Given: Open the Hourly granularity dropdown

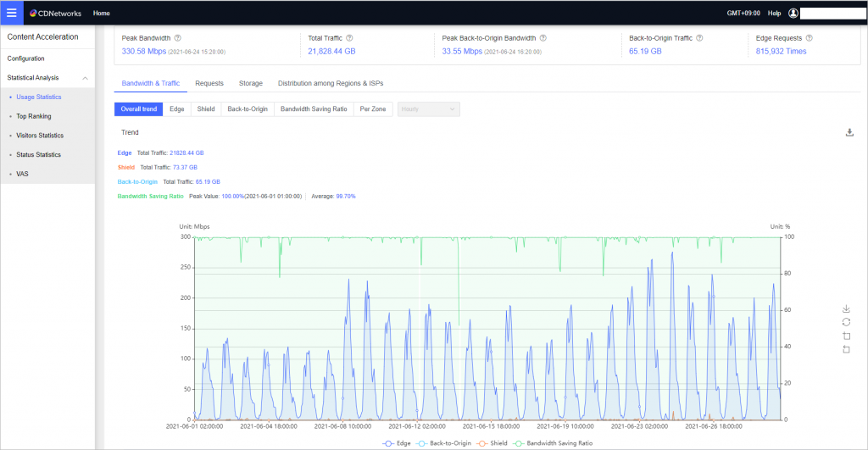Looking at the screenshot, I should click(x=429, y=109).
